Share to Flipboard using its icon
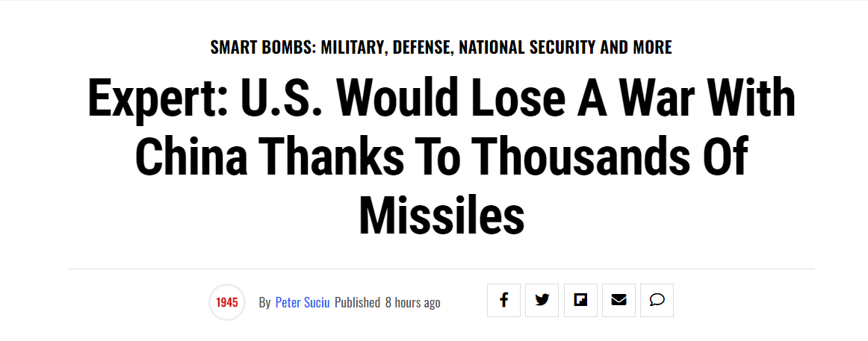The image size is (868, 341). (580, 300)
